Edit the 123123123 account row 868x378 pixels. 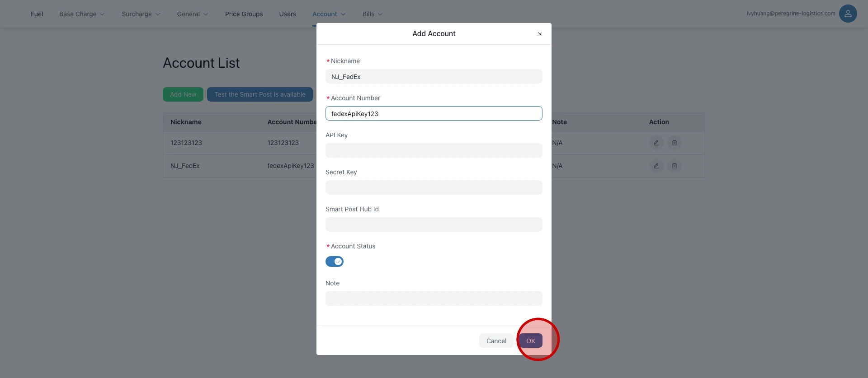pos(656,143)
